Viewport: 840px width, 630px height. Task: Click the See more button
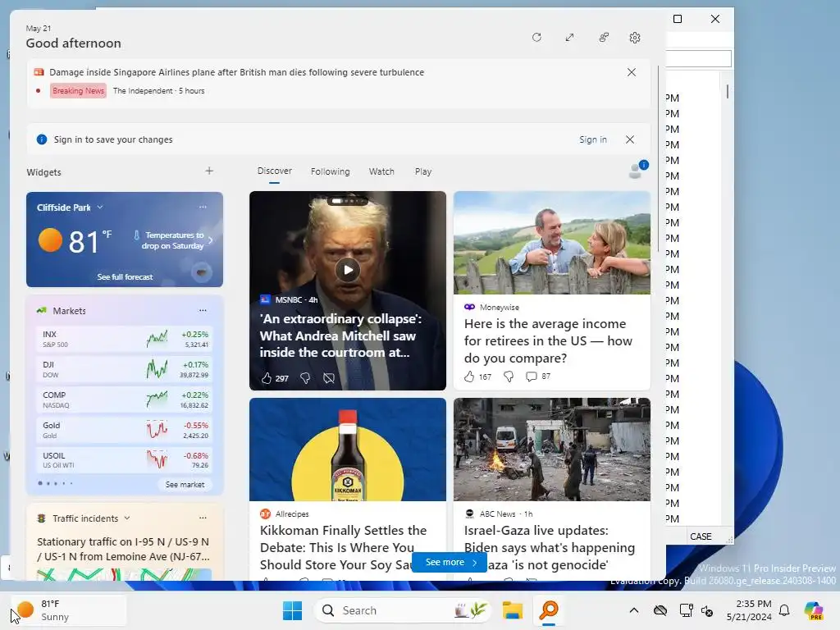click(x=450, y=562)
